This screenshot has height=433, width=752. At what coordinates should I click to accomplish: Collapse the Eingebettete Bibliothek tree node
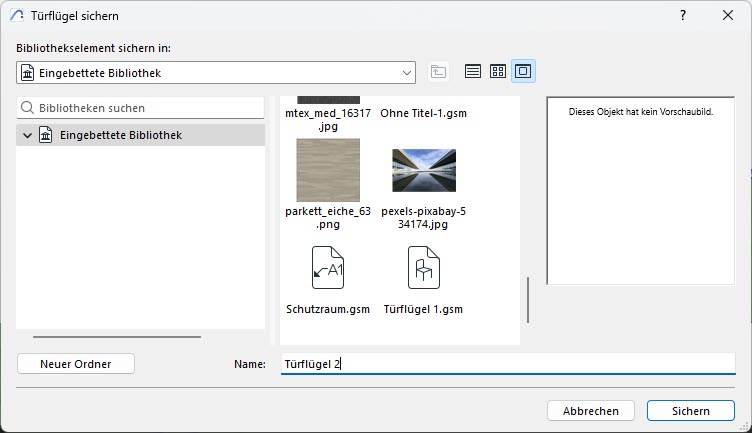pyautogui.click(x=27, y=136)
